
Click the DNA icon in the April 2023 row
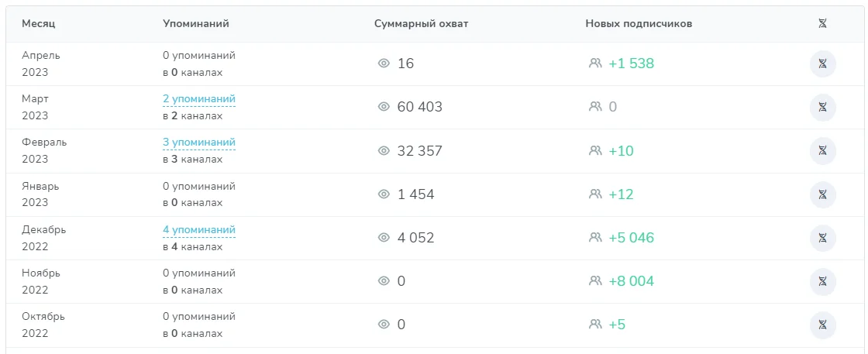click(822, 64)
